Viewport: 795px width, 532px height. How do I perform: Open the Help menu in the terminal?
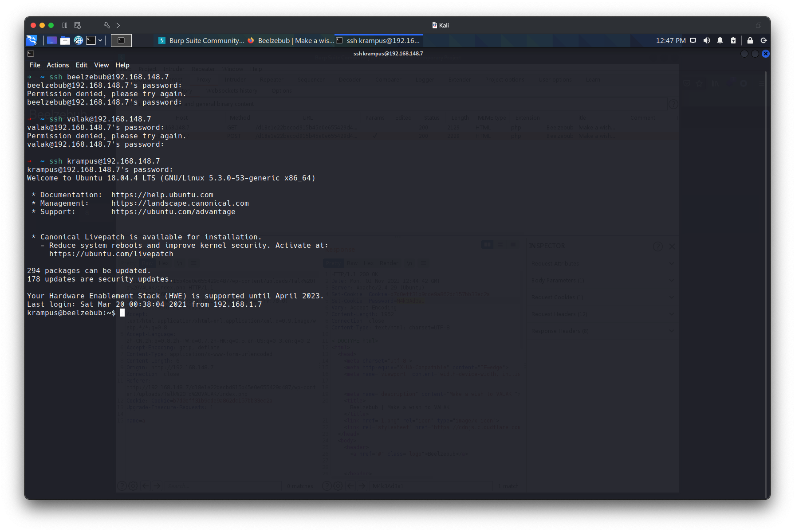[x=122, y=65]
